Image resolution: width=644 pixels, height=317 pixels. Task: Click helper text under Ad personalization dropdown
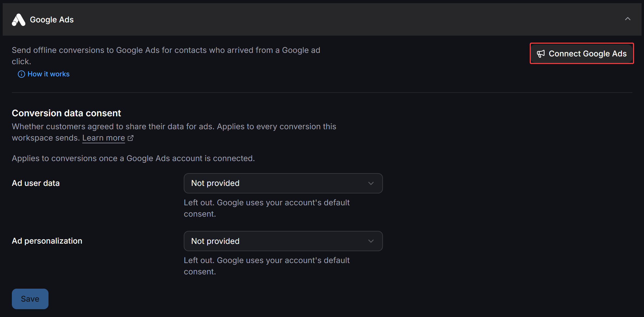267,266
